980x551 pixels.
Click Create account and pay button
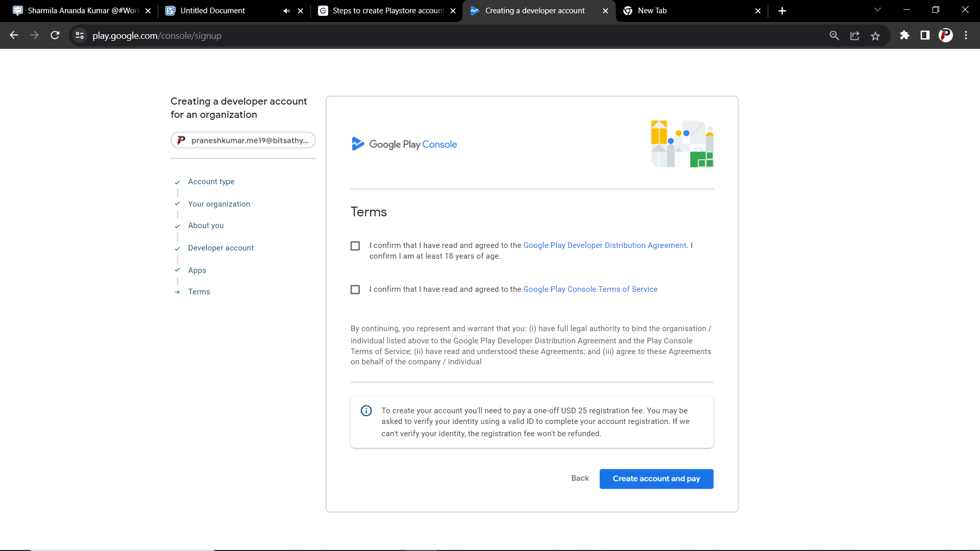point(656,479)
